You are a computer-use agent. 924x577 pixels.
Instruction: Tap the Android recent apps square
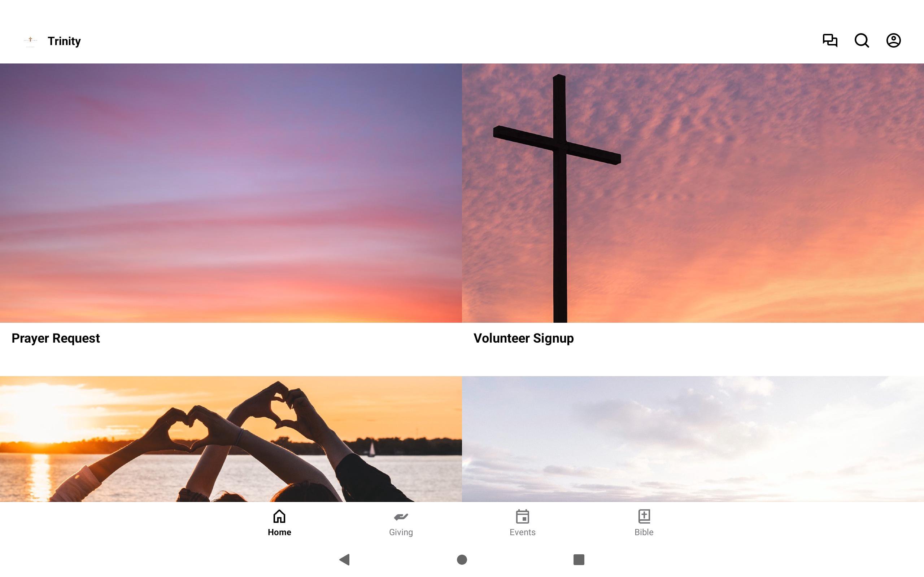pyautogui.click(x=579, y=559)
